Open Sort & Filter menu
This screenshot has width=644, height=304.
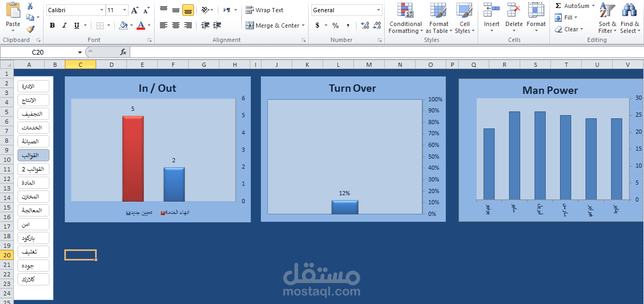(607, 19)
